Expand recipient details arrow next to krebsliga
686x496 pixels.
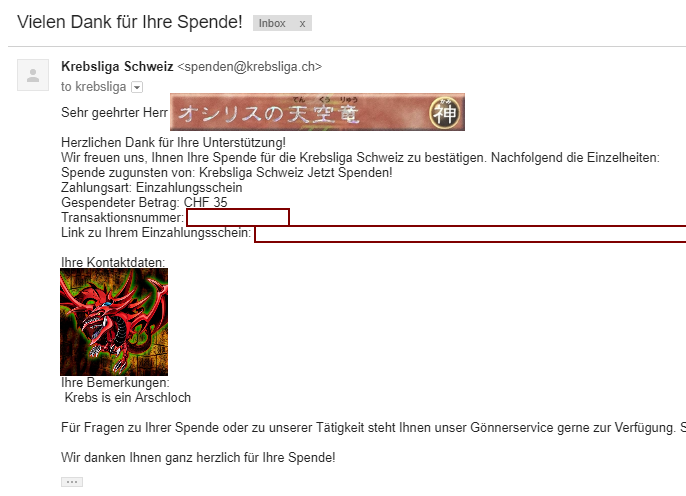(137, 87)
